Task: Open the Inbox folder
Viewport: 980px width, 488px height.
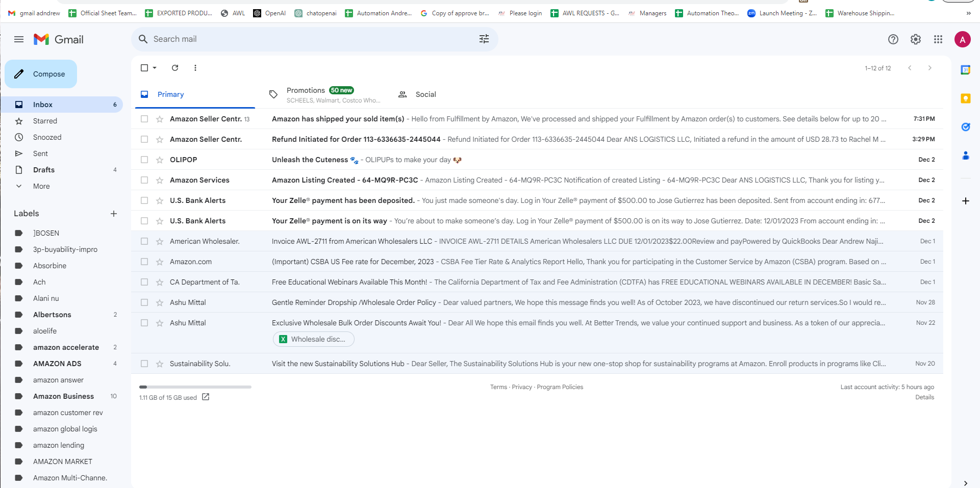Action: 62,105
